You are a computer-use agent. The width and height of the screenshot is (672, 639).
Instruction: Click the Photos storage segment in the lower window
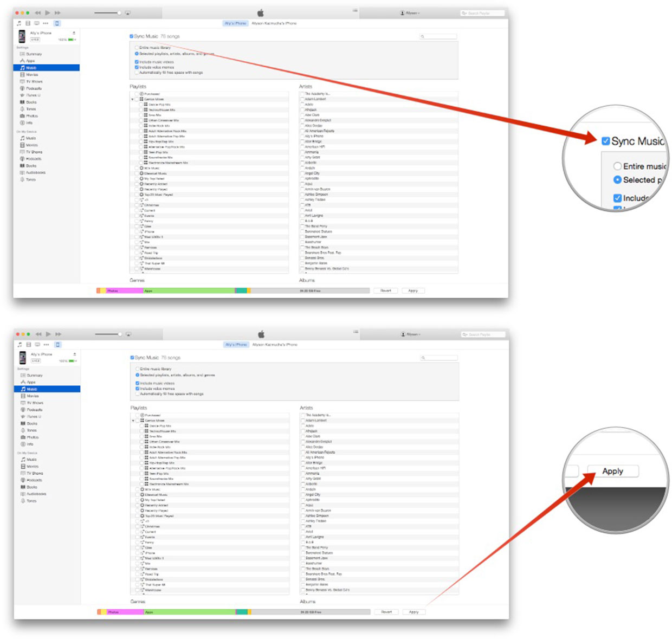coord(125,612)
